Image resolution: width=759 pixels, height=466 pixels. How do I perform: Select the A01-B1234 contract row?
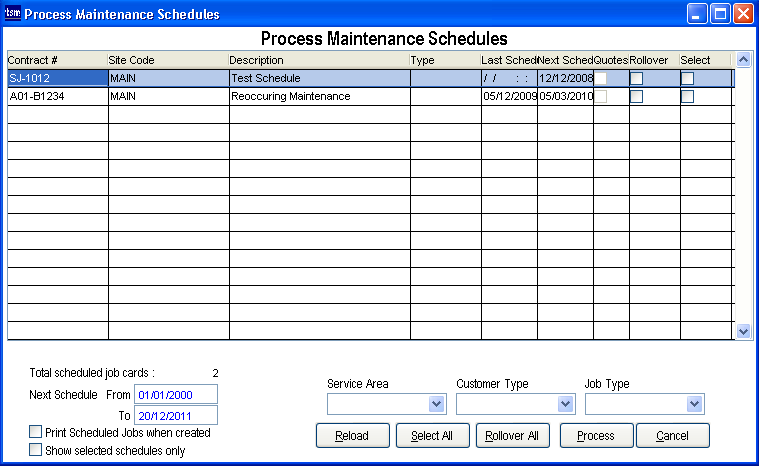pos(57,97)
